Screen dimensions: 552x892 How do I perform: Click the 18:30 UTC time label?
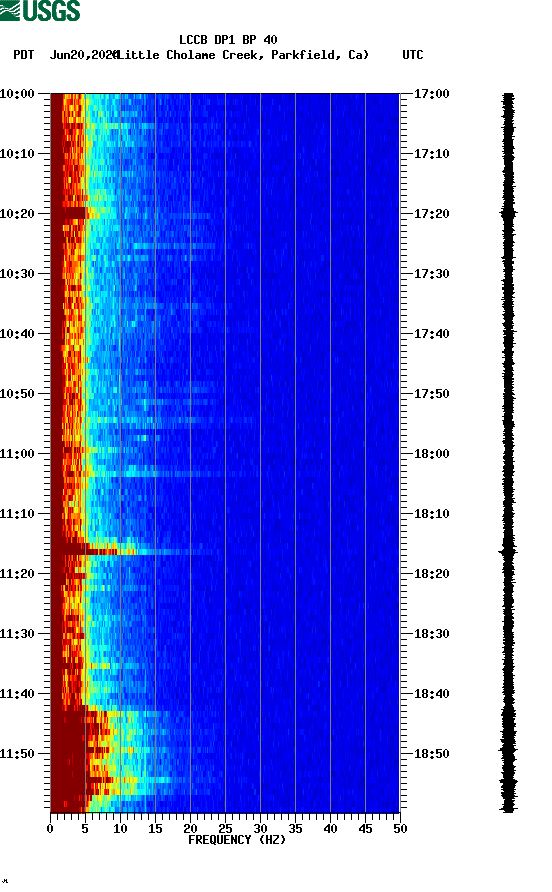click(431, 634)
